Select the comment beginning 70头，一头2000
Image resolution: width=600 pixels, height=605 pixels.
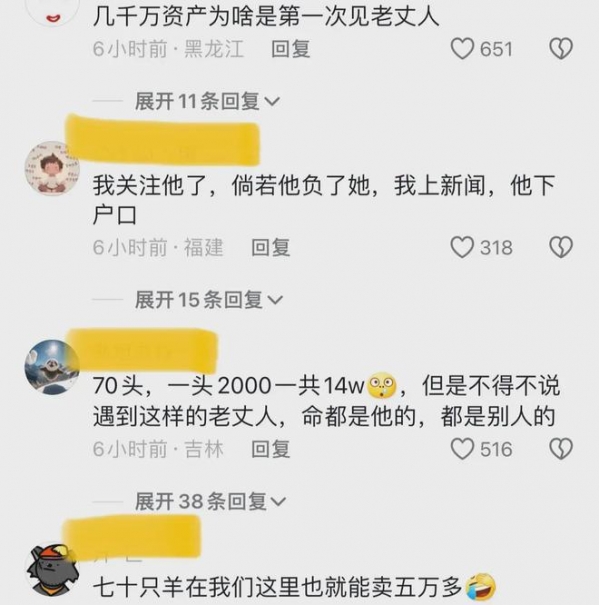(x=326, y=401)
